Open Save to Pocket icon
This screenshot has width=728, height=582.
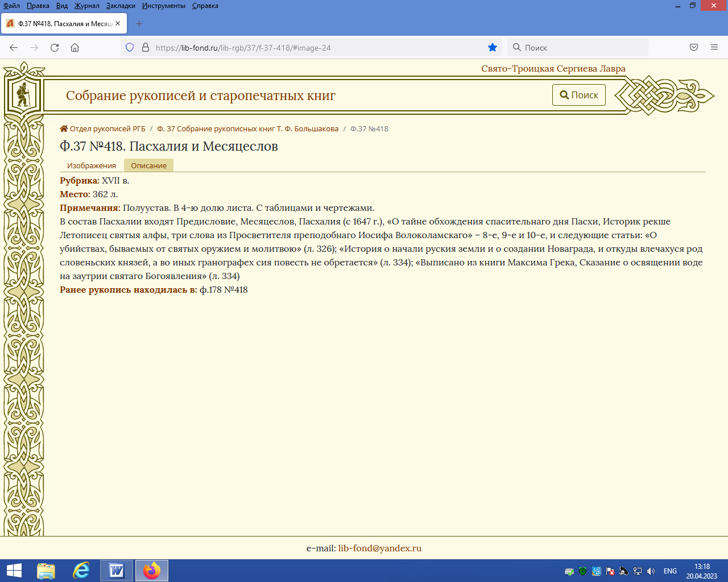tap(694, 48)
